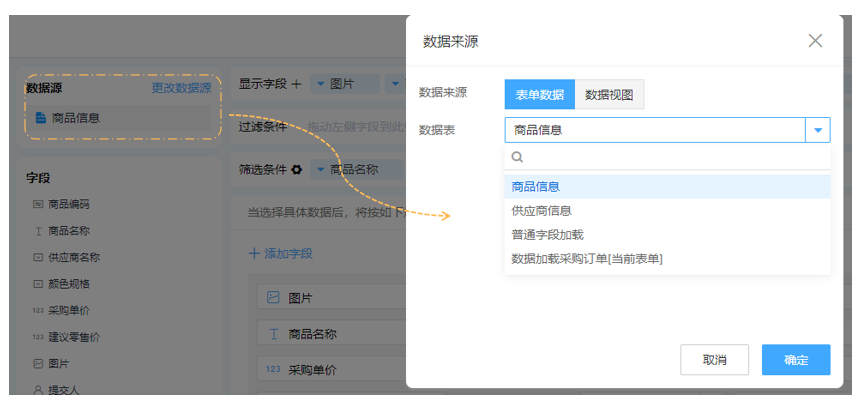Click the text icon beside 商品名称 in field list
Screen dimensions: 863x404
(x=38, y=231)
